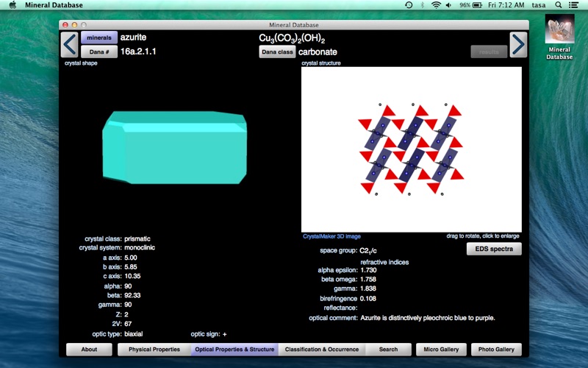Viewport: 588px width, 368px height.
Task: Click the alpha epsilon value 1.730
Action: click(x=368, y=270)
